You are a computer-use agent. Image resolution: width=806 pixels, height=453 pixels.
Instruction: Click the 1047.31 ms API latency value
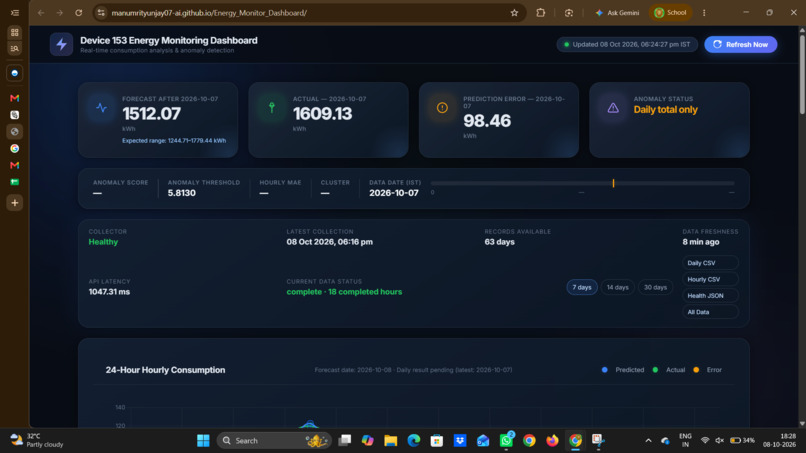(x=109, y=292)
